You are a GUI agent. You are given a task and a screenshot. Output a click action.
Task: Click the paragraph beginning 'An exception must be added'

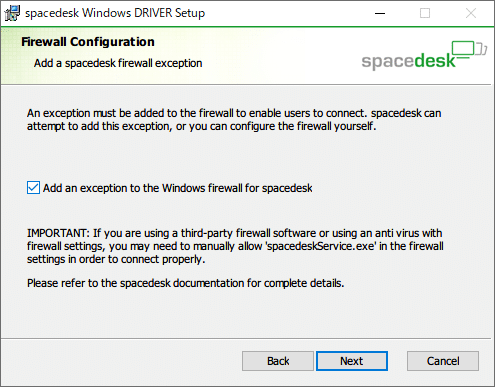(234, 120)
